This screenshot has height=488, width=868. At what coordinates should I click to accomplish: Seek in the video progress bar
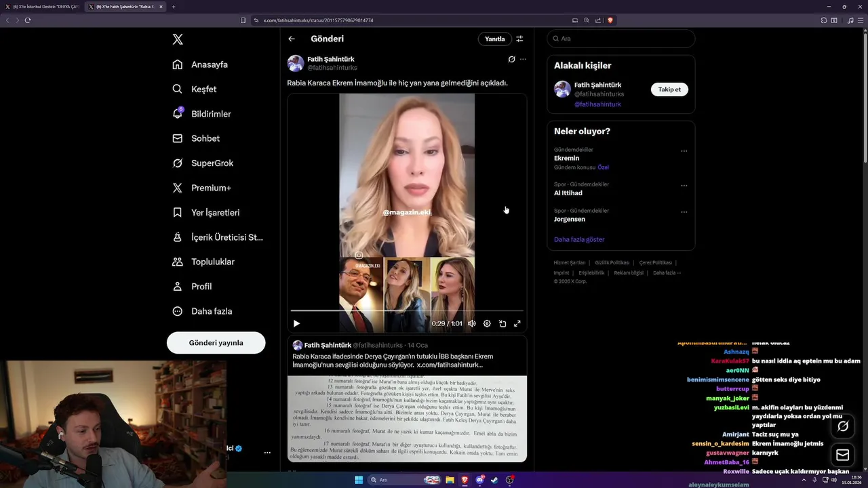tap(407, 311)
